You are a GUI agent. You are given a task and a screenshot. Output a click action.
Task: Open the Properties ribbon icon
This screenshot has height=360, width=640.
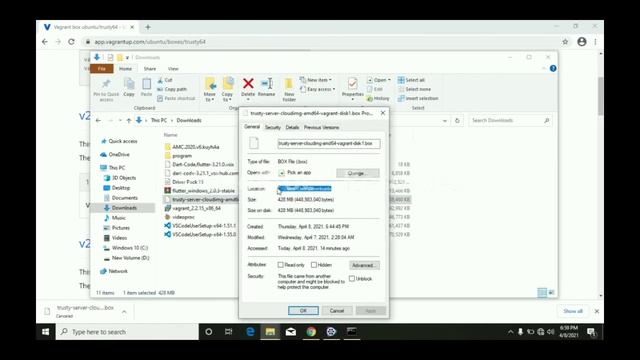click(x=353, y=84)
